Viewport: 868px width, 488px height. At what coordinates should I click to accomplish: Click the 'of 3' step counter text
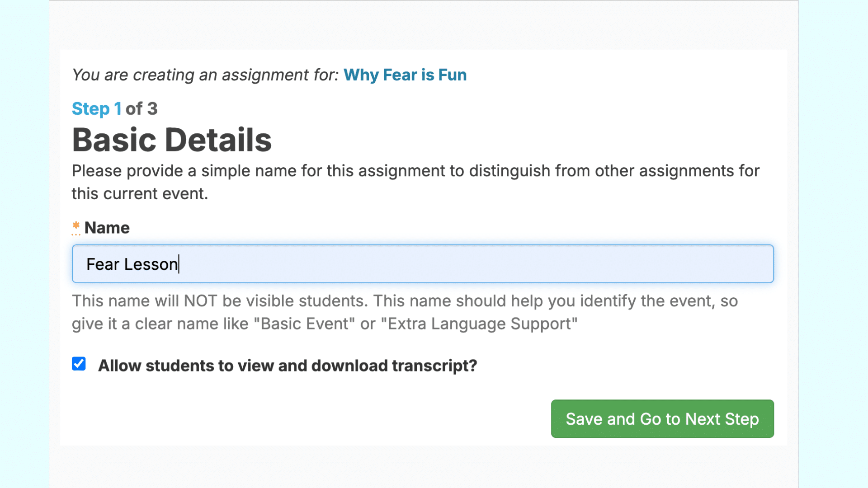tap(142, 109)
